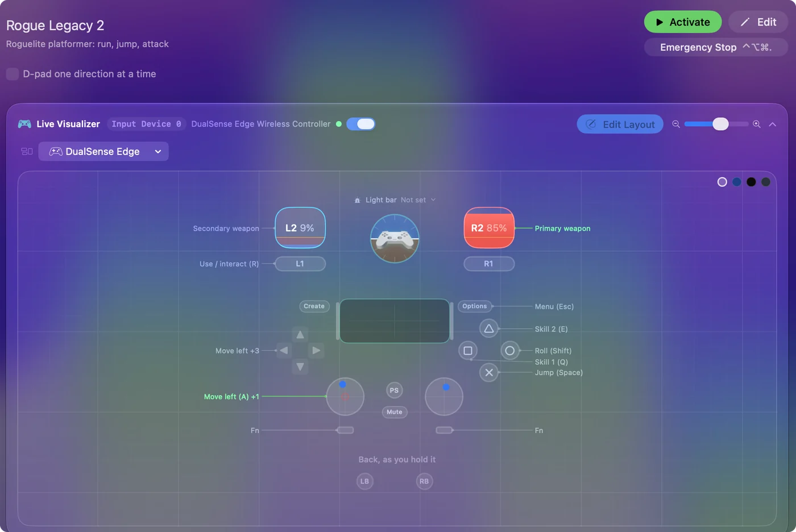
Task: Select the D-pad left arrow
Action: 284,350
